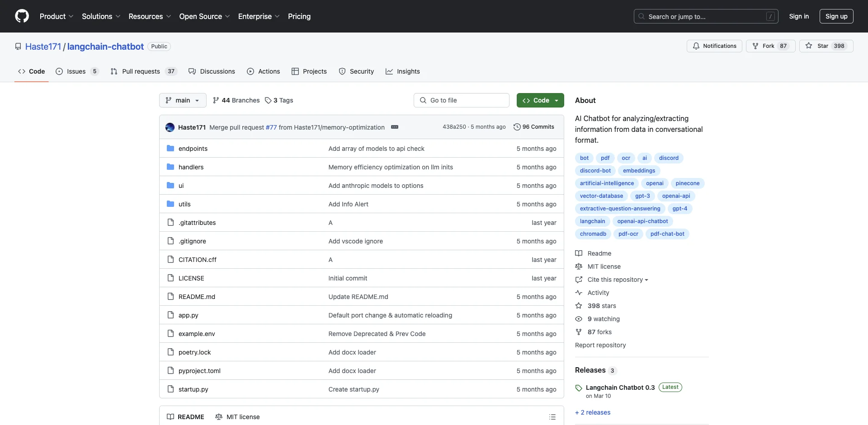868x425 pixels.
Task: Open commit hash 438a250
Action: pyautogui.click(x=454, y=127)
